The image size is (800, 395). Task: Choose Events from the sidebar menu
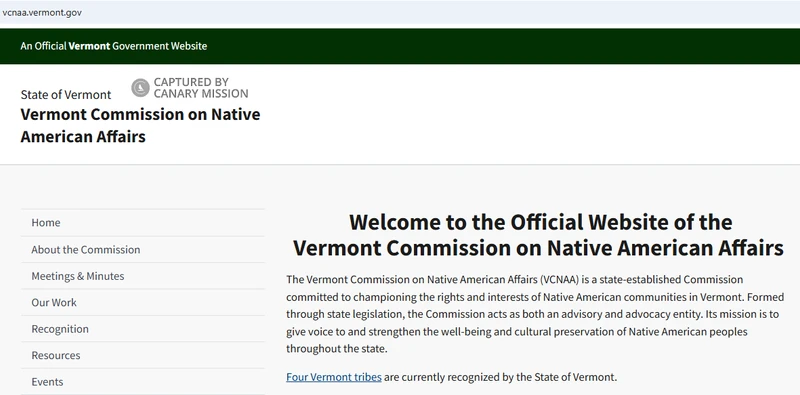143,382
